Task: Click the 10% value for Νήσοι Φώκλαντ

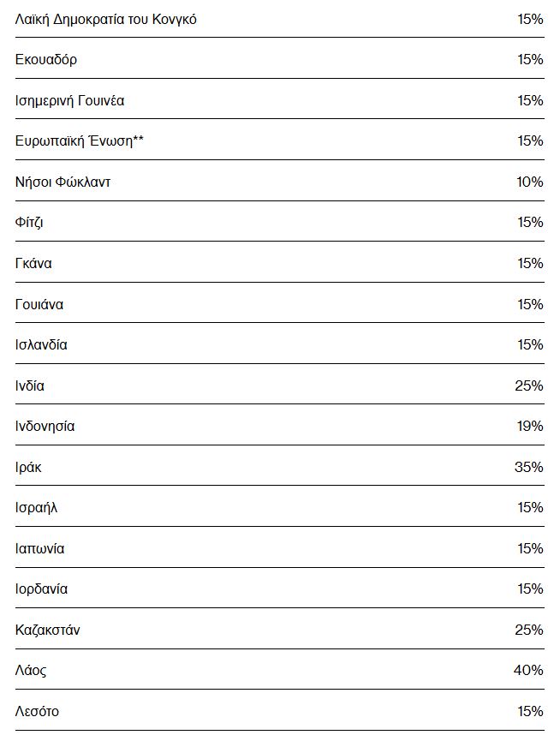Action: (529, 182)
